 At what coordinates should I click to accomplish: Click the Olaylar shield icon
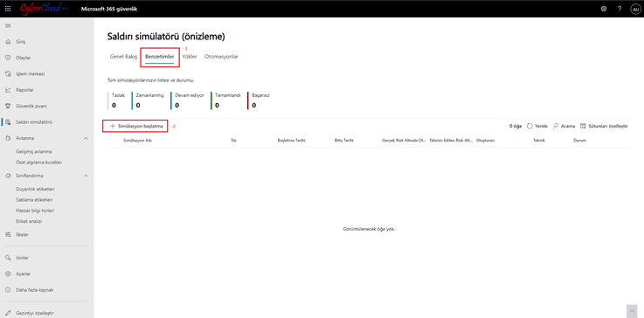coord(8,58)
